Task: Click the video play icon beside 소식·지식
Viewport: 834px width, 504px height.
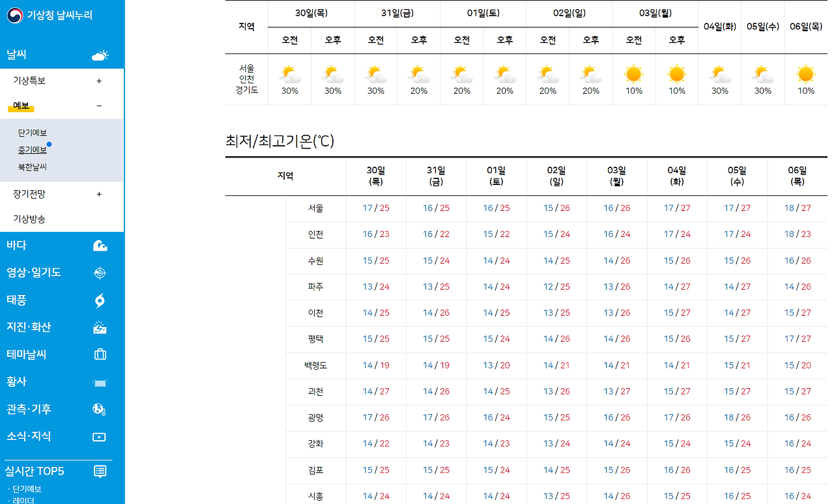Action: tap(99, 437)
